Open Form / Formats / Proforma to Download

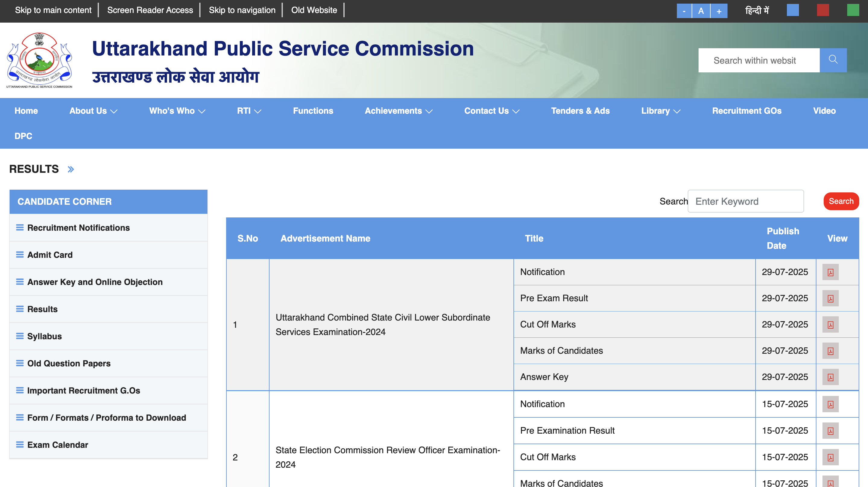pos(106,418)
